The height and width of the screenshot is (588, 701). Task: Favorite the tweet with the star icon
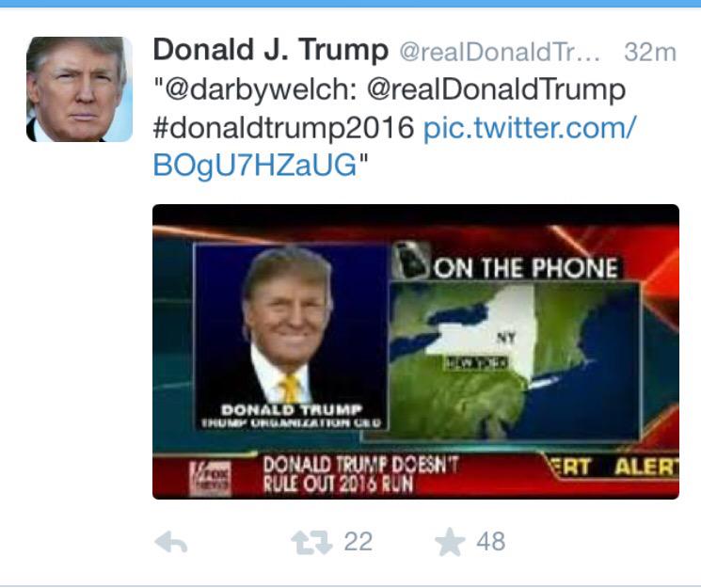click(x=450, y=542)
